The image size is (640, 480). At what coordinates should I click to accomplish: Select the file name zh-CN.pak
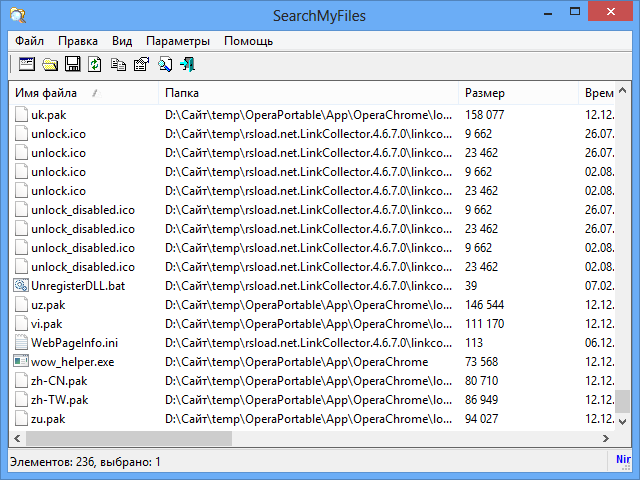point(59,381)
